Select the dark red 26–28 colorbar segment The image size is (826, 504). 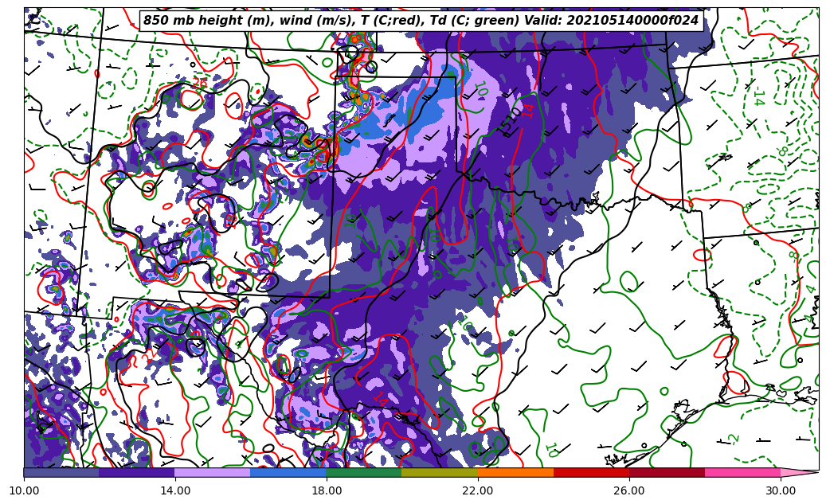tap(667, 472)
